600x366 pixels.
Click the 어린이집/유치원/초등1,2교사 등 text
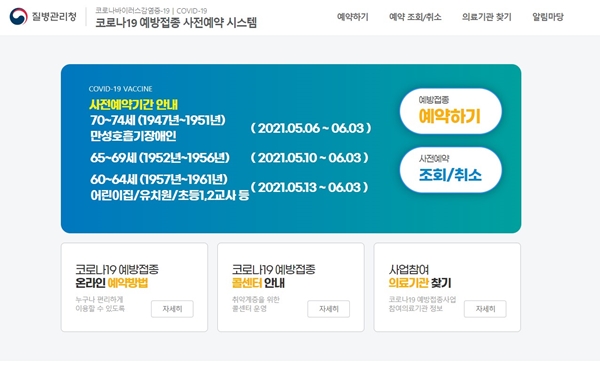pos(170,195)
